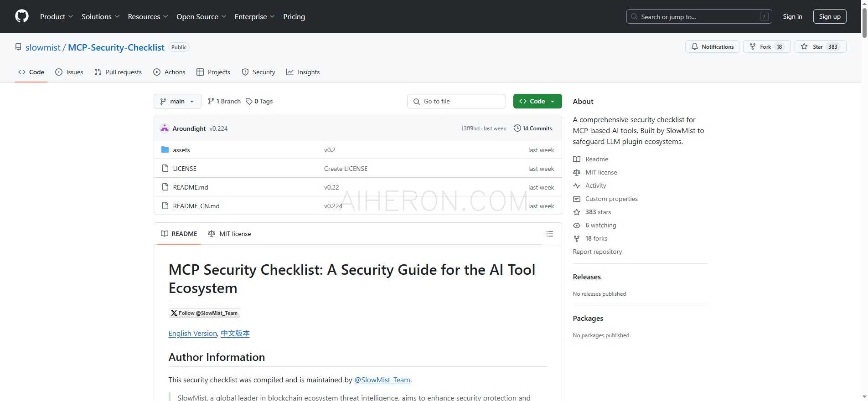Click the book icon next to Readme in About
The image size is (868, 401).
click(x=577, y=159)
